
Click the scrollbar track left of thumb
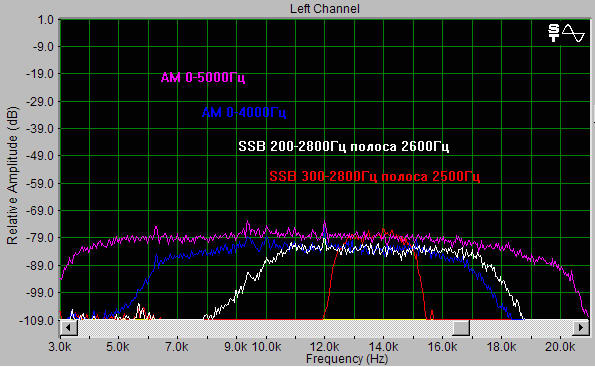[x=265, y=328]
